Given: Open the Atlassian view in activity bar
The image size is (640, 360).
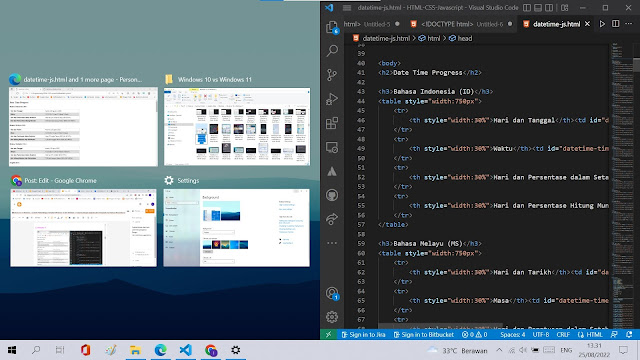Looking at the screenshot, I should (x=332, y=171).
